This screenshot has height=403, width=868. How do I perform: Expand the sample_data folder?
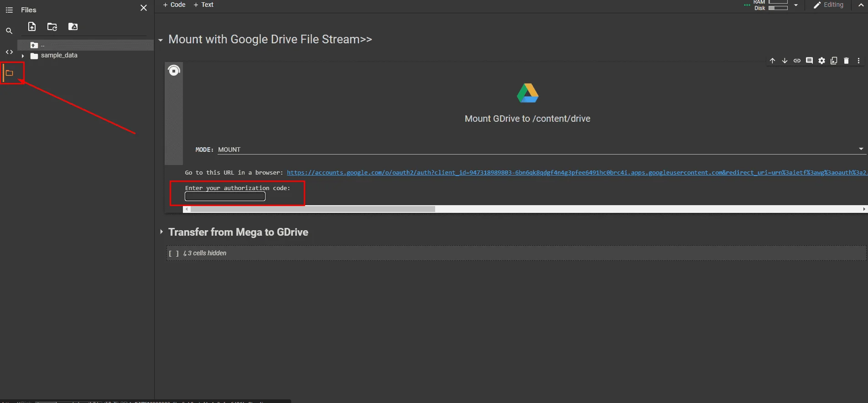[x=23, y=56]
